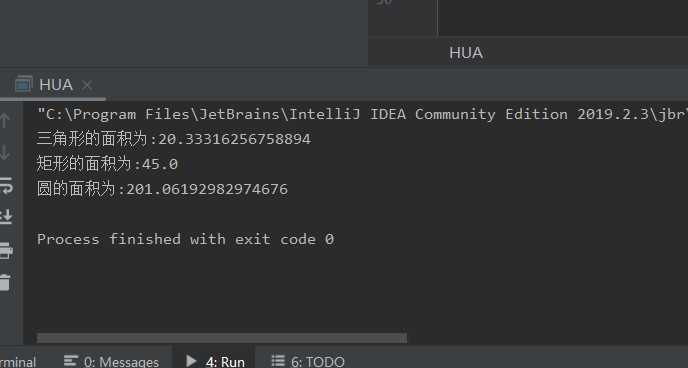The width and height of the screenshot is (688, 368).
Task: Click the down stack trace arrow icon
Action: [5, 153]
